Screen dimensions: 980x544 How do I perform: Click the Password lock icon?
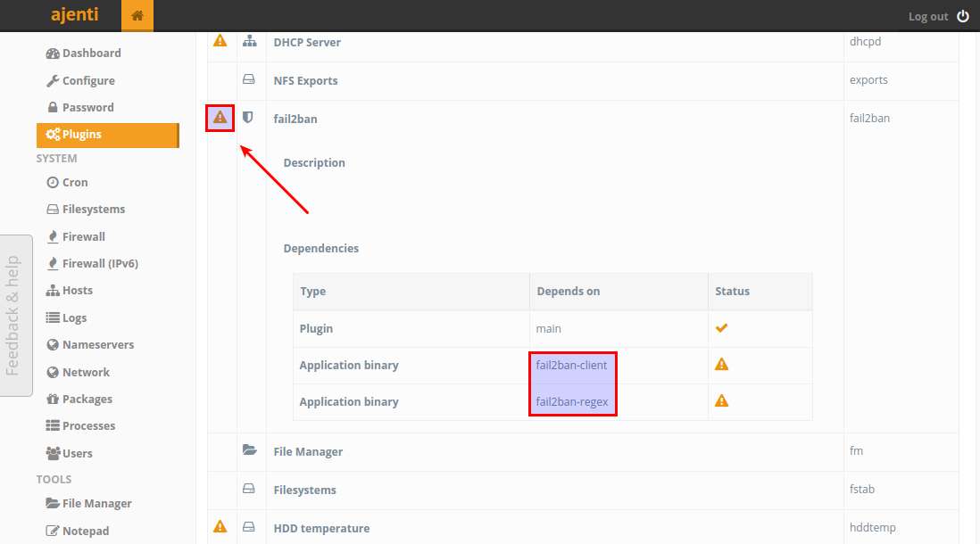pyautogui.click(x=53, y=107)
